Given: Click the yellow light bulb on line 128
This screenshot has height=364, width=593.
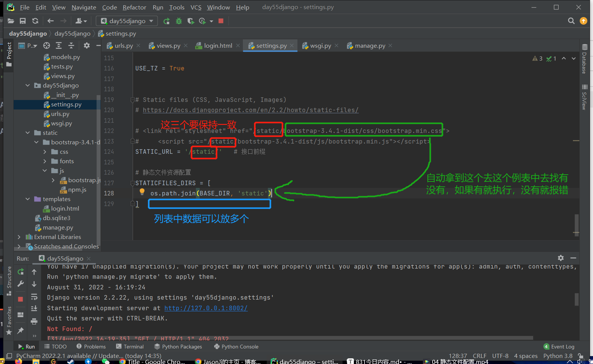Looking at the screenshot, I should [x=142, y=192].
